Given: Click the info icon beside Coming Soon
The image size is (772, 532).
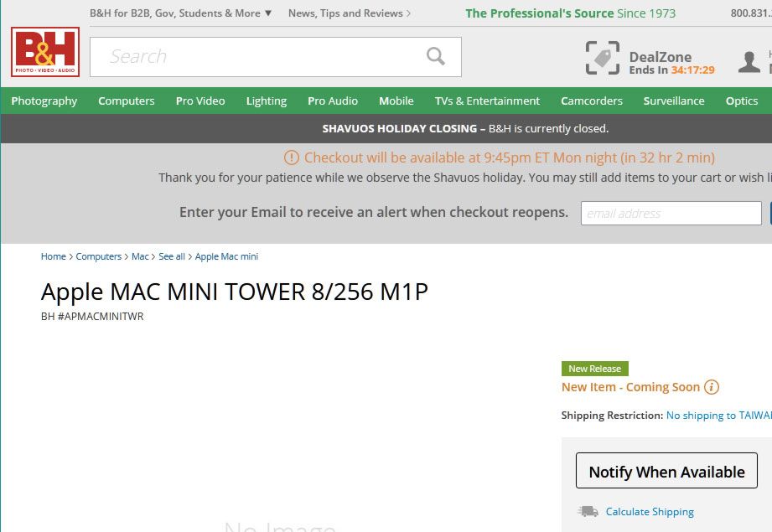Looking at the screenshot, I should [711, 387].
